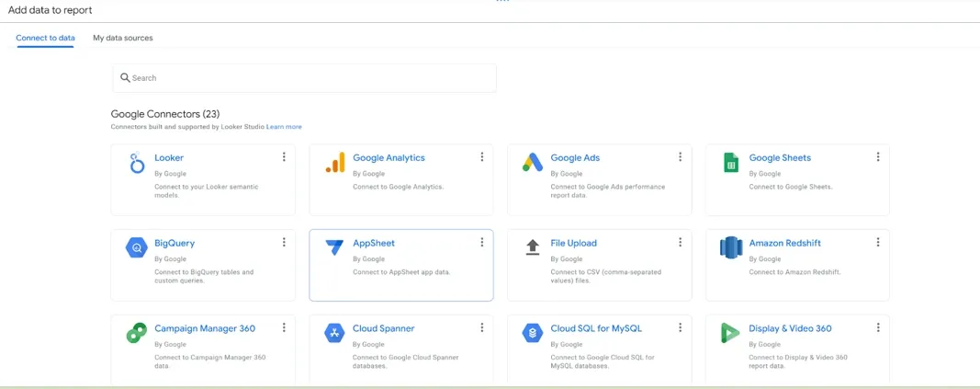Open the Looker card three-dot menu

point(284,157)
